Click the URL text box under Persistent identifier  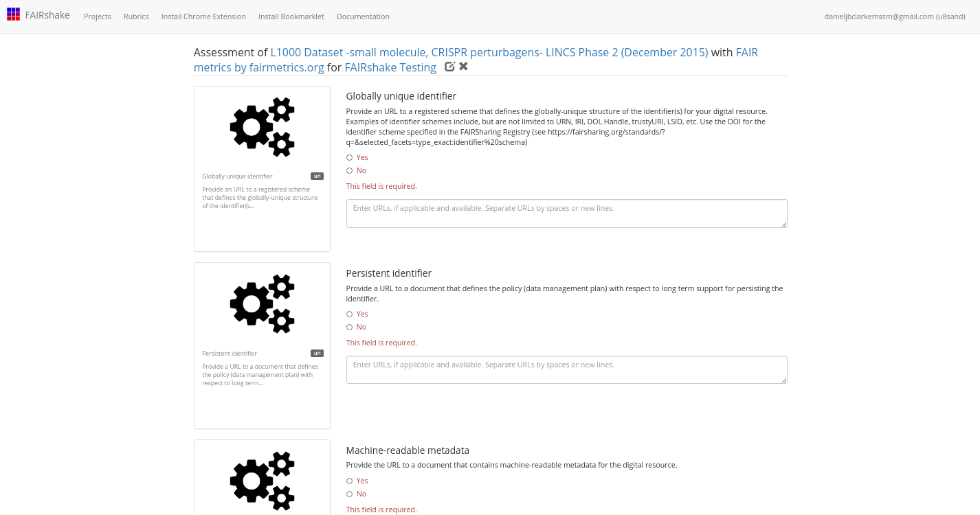pos(566,370)
